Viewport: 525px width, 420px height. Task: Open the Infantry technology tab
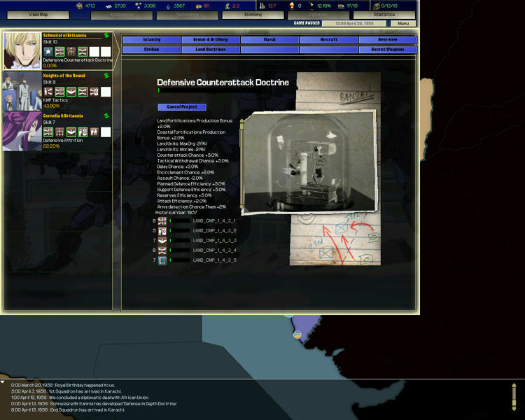(151, 40)
